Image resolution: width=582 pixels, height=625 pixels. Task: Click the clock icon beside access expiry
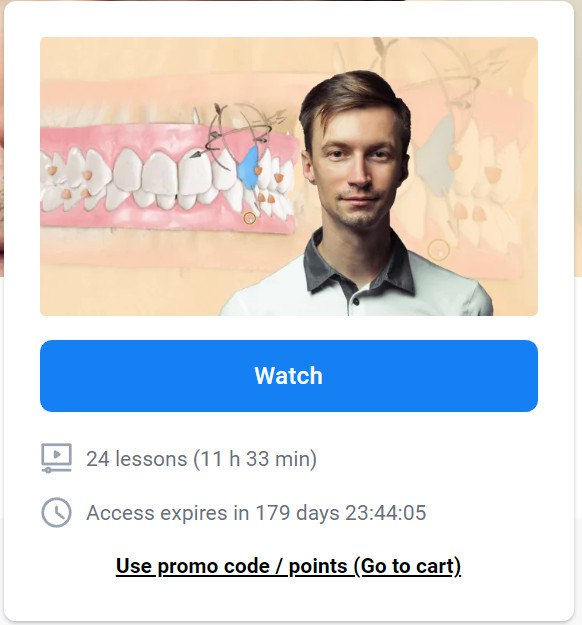coord(57,512)
